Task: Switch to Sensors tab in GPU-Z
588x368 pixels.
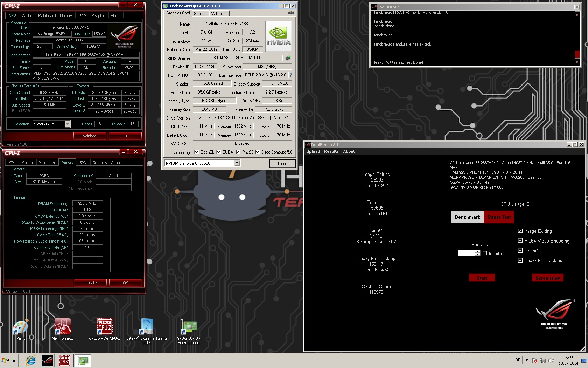Action: click(201, 14)
